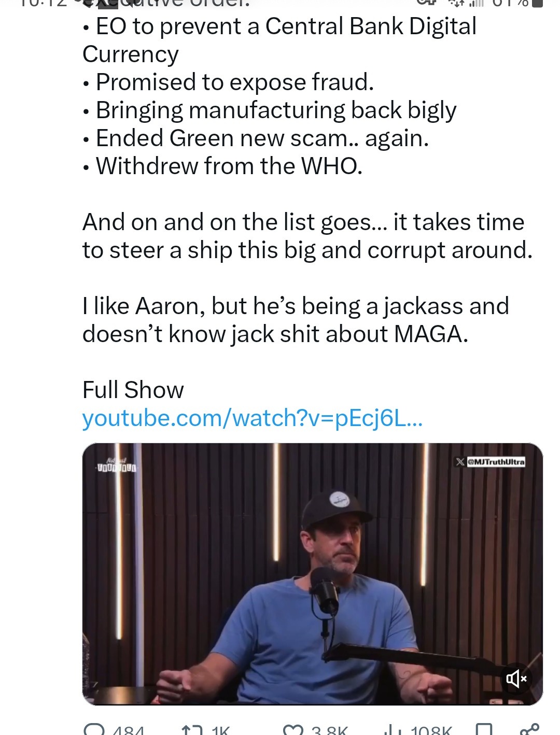560x735 pixels.
Task: Tap the @MJTruthUltra watermark in video
Action: pos(496,461)
